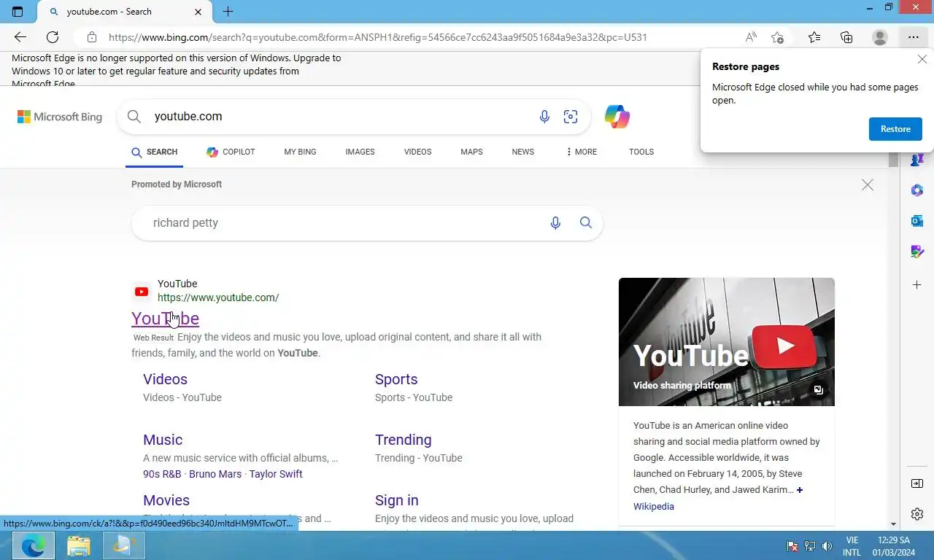Open the Movies sublink

click(x=166, y=500)
